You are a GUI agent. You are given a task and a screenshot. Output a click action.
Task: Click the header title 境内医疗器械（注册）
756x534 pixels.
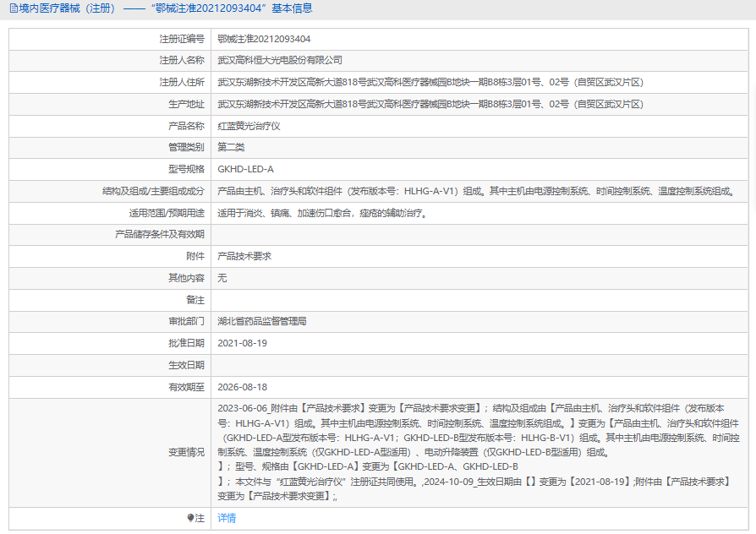[x=67, y=8]
